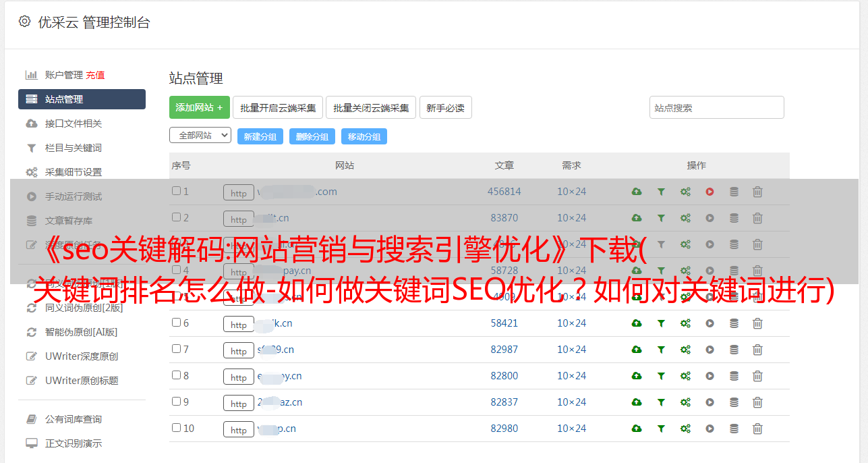Click database icon in the 82800 row
This screenshot has height=463, width=868.
[x=734, y=376]
